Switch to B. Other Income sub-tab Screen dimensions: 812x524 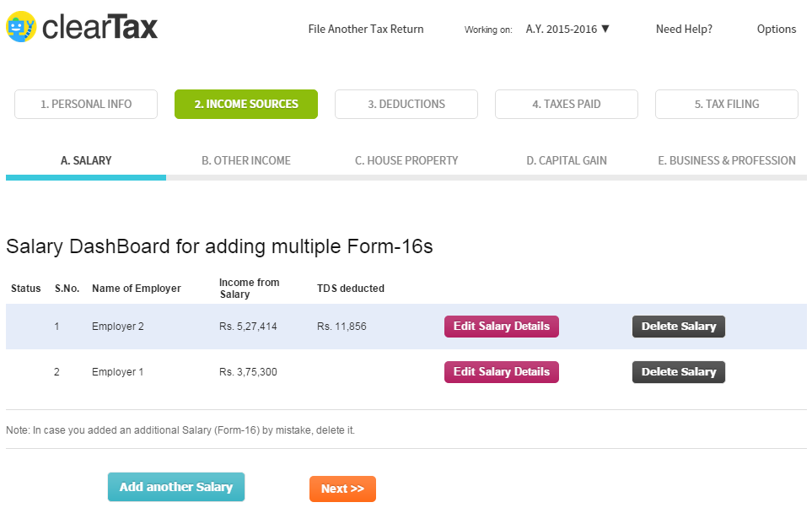pos(246,160)
